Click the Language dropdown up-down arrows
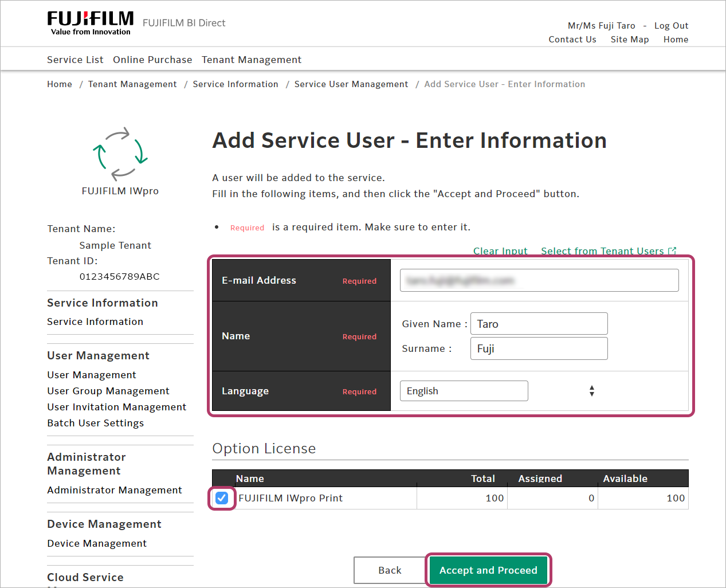The width and height of the screenshot is (726, 588). (x=591, y=391)
